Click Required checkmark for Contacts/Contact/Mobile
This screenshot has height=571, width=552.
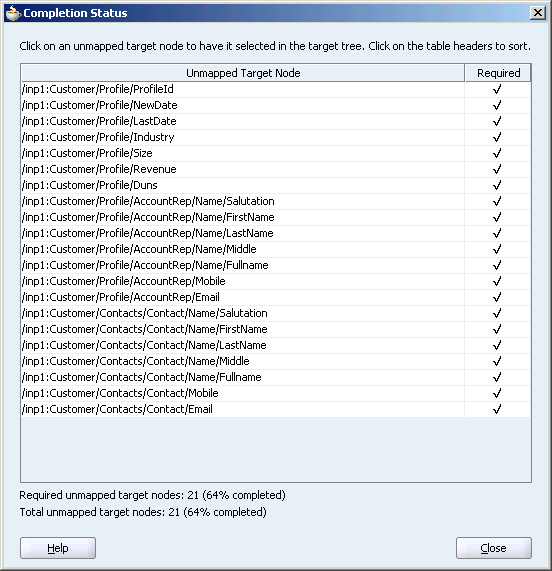tap(497, 394)
